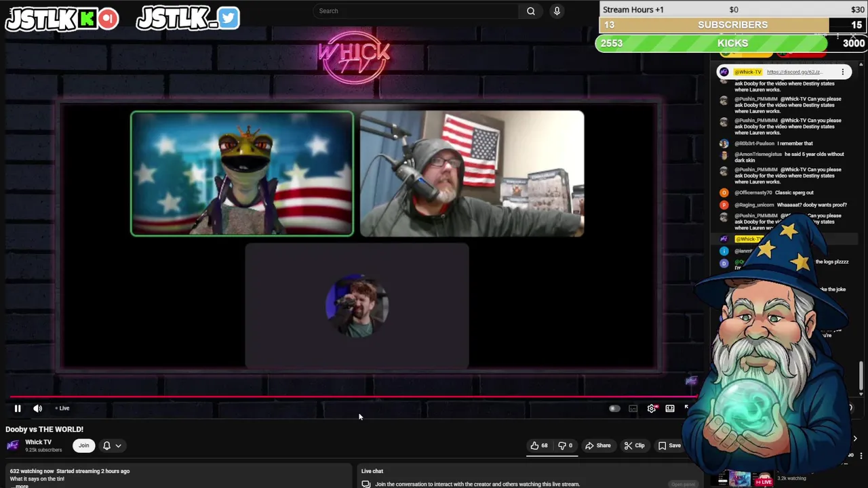Viewport: 868px width, 488px height.
Task: Click the Join membership button
Action: (x=83, y=445)
